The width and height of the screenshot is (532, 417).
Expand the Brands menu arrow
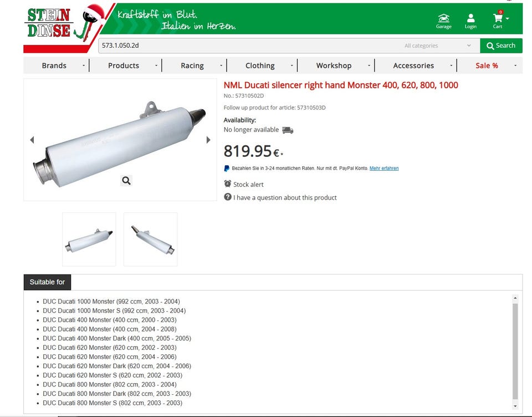coord(84,65)
